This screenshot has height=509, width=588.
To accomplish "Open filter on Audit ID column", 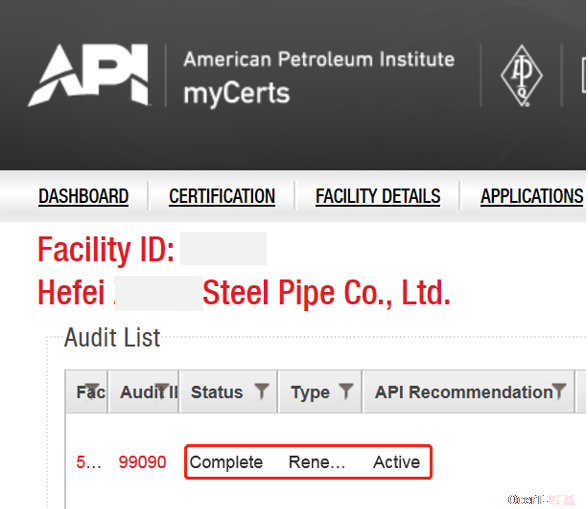I will [162, 392].
